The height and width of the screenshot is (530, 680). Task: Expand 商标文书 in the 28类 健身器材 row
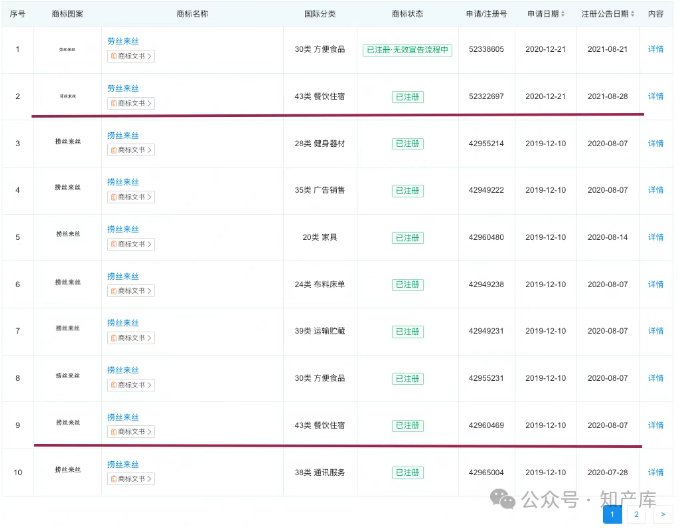click(131, 150)
